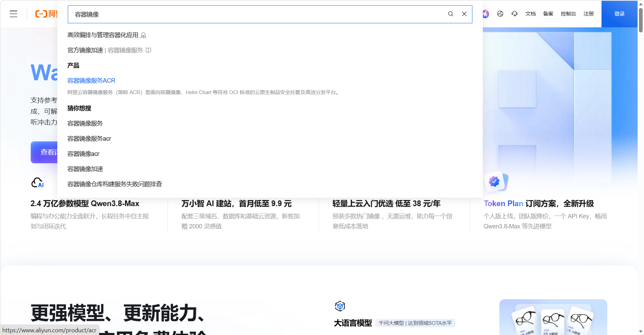Open the 轻量上云入门优选 promotion title
The width and height of the screenshot is (644, 335).
386,203
